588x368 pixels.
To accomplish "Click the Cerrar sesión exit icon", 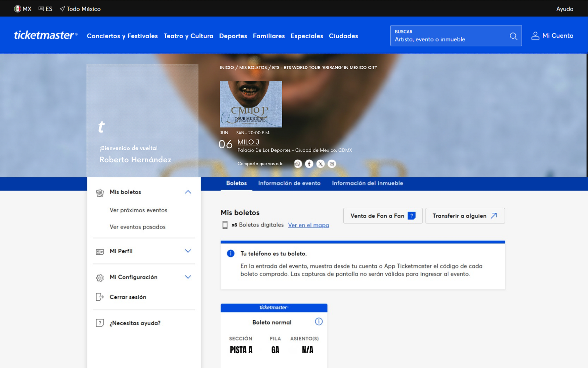I will click(100, 297).
